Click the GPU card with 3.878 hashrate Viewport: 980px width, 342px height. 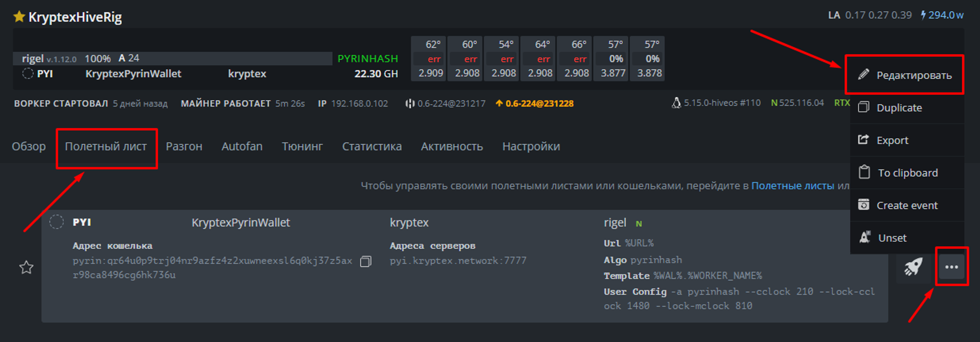[647, 58]
